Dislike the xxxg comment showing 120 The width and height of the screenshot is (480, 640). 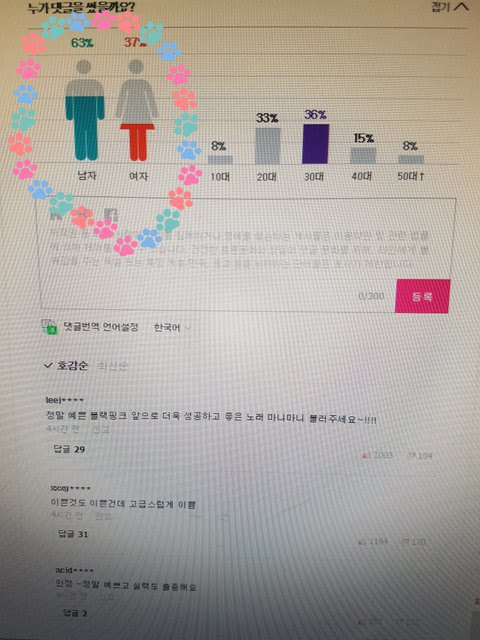tap(405, 541)
